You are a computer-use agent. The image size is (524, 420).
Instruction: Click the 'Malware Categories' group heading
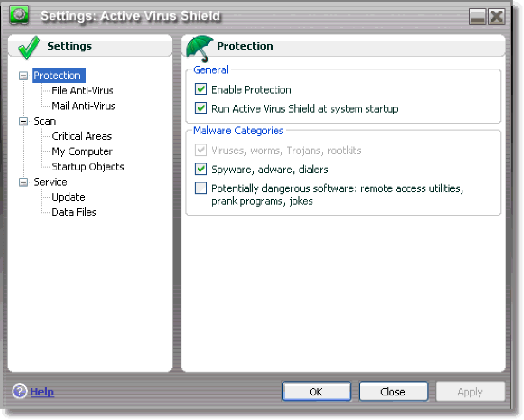[x=238, y=131]
